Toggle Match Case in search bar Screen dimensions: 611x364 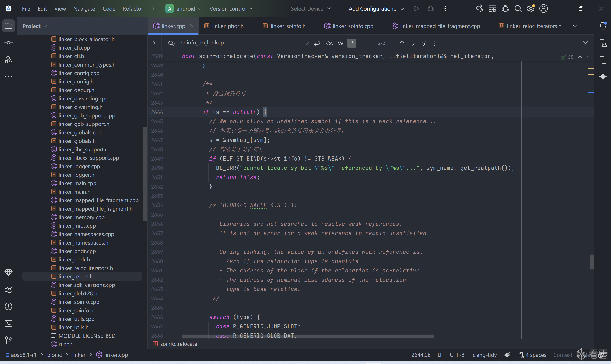tap(329, 43)
